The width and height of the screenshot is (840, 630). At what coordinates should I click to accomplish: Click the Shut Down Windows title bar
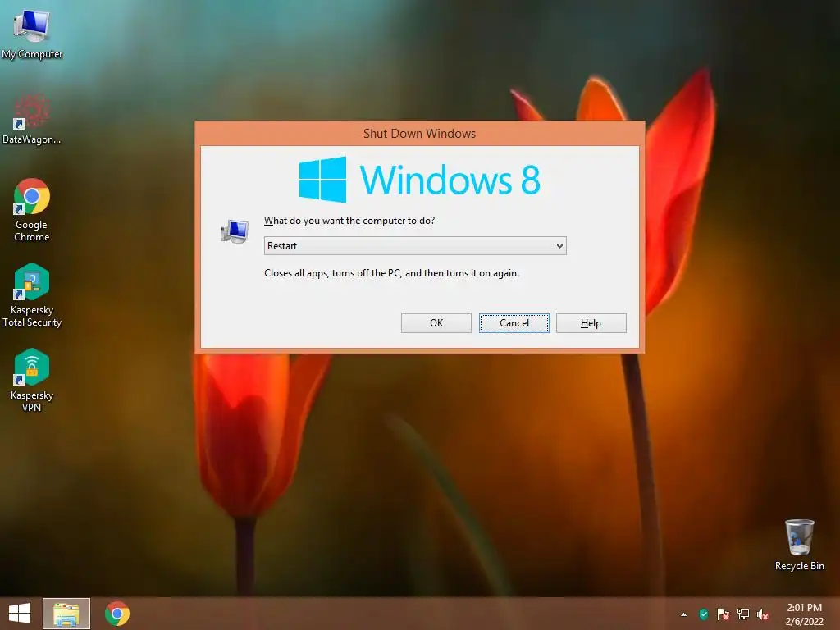click(x=419, y=134)
